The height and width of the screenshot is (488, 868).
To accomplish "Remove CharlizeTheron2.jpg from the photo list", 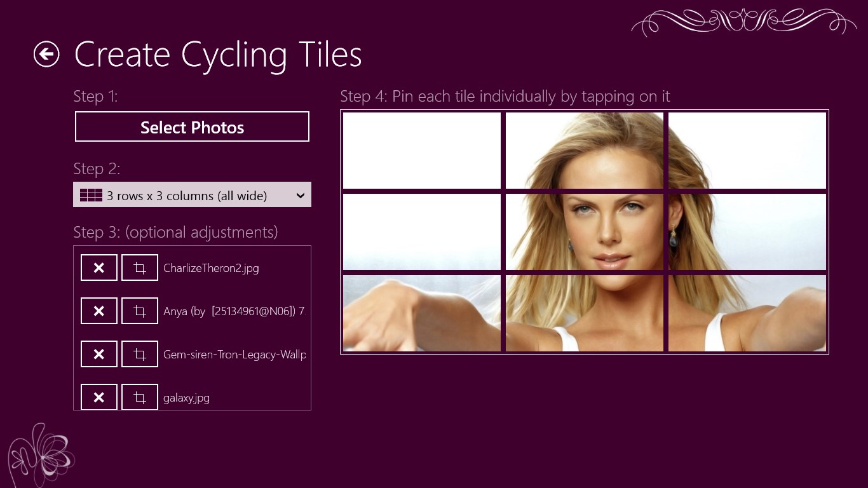I will (98, 268).
